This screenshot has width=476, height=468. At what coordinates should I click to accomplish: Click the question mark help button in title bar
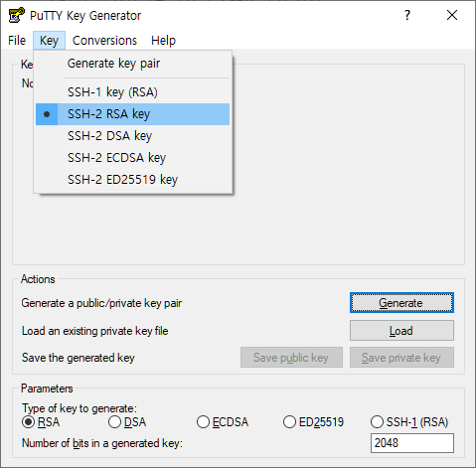(407, 15)
